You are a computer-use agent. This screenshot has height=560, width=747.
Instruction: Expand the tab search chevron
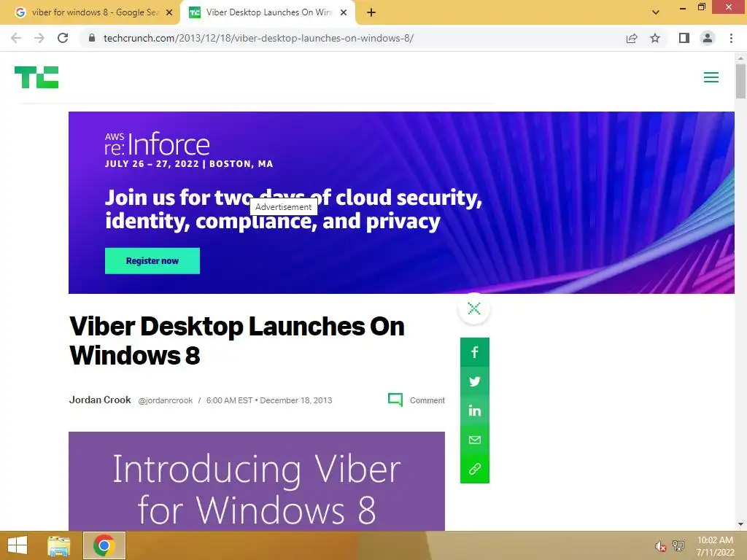[656, 13]
